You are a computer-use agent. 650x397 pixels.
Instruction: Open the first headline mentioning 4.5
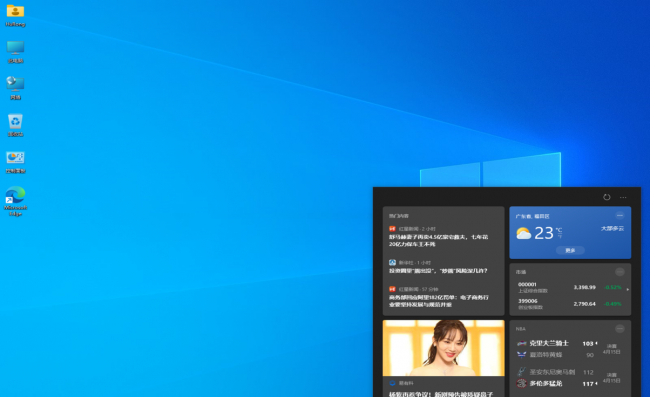point(439,241)
